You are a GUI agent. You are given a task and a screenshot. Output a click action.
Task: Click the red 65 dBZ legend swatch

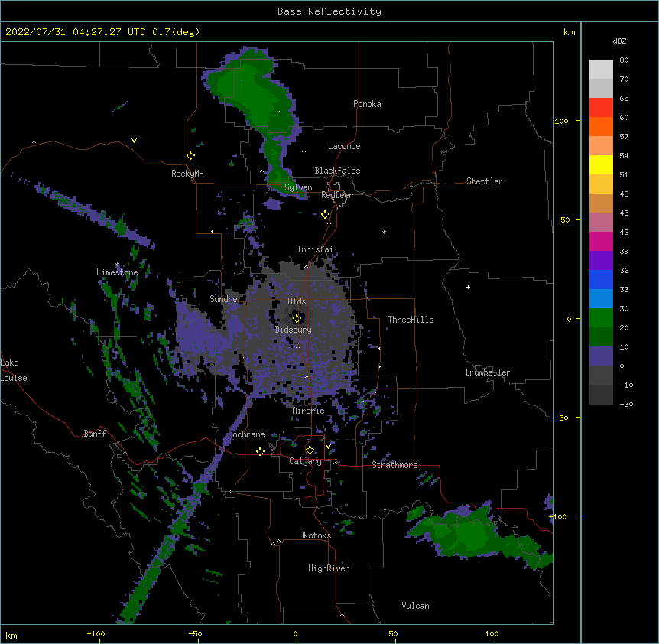pyautogui.click(x=601, y=107)
